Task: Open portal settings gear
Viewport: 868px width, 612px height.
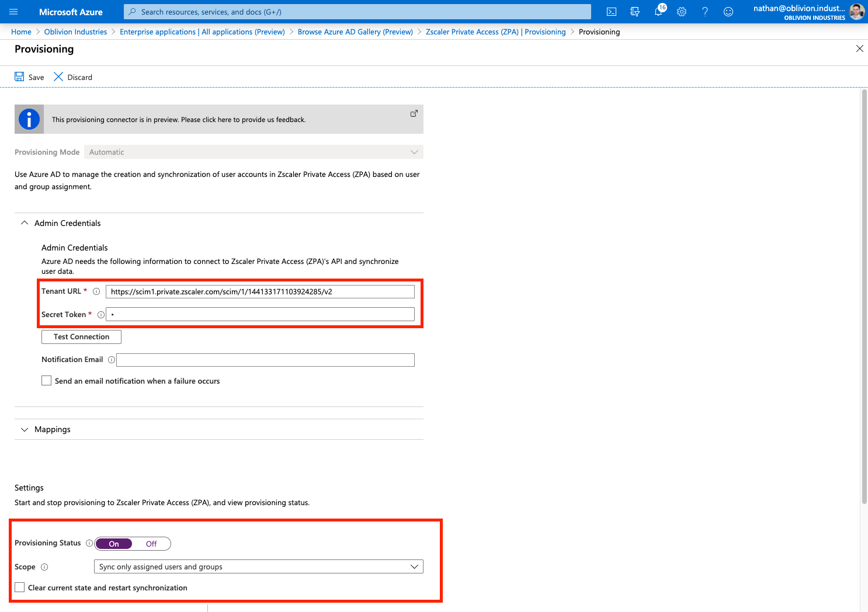Action: coord(682,12)
